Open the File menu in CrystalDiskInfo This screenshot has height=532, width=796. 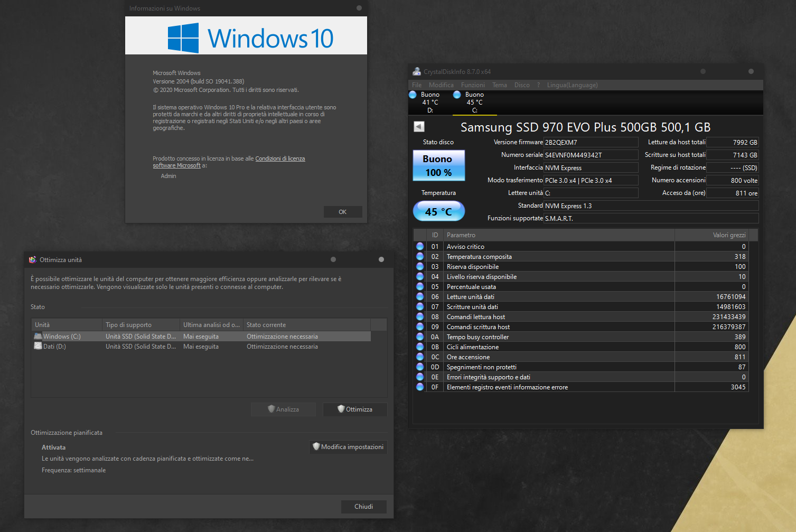click(417, 85)
